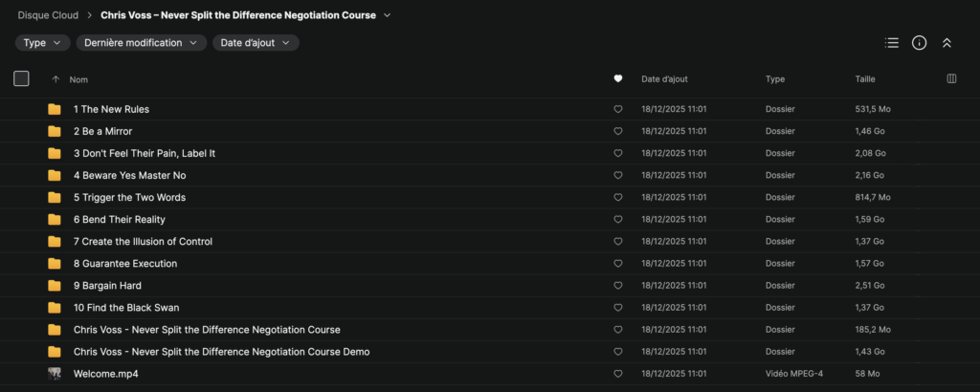980x392 pixels.
Task: Expand the Dernière modification filter
Action: tap(141, 43)
